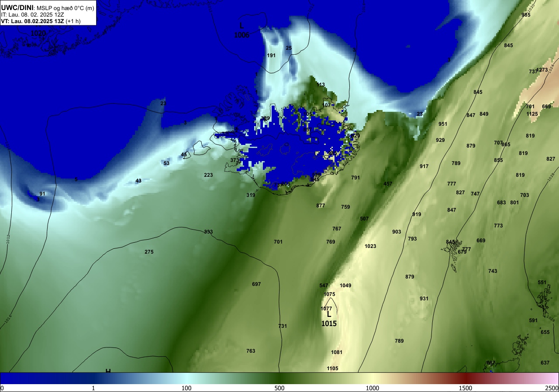Click the L 1006 low pressure marker
Screen dimensions: 559x392
(242, 31)
